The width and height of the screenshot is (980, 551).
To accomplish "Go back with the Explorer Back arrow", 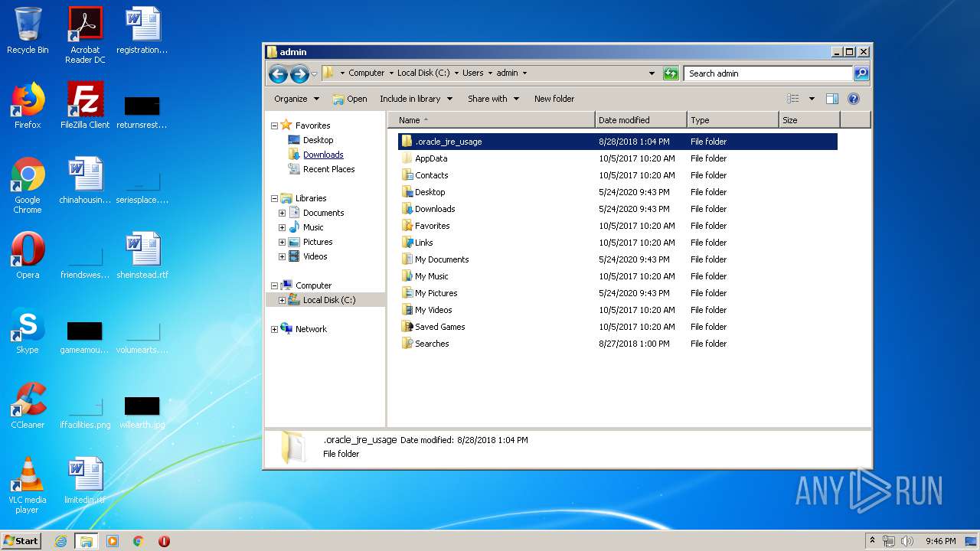I will [x=278, y=73].
